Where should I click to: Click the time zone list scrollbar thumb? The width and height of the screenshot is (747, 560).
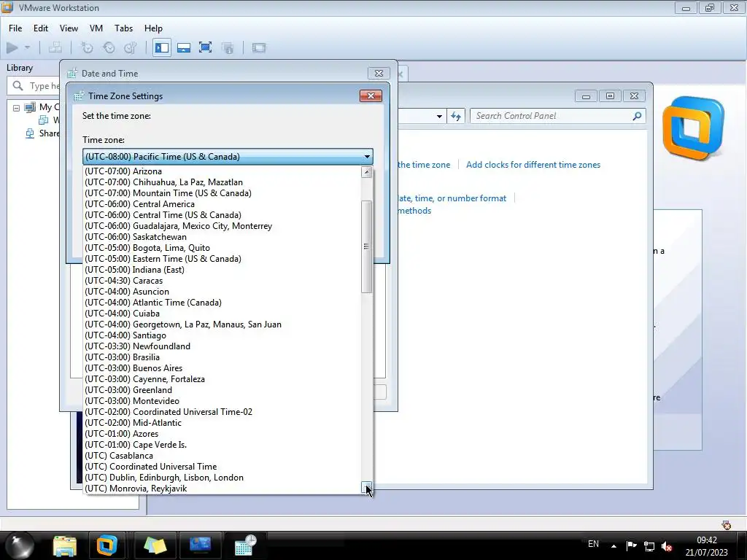pyautogui.click(x=366, y=246)
